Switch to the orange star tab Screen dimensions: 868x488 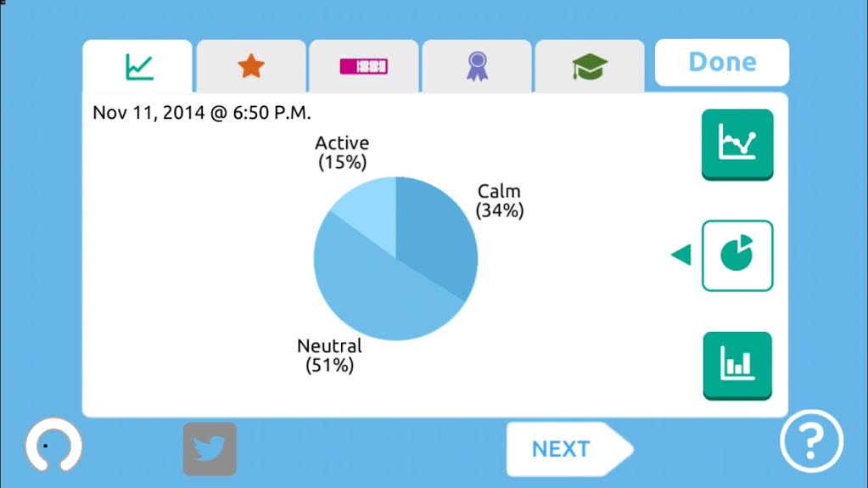tap(251, 66)
